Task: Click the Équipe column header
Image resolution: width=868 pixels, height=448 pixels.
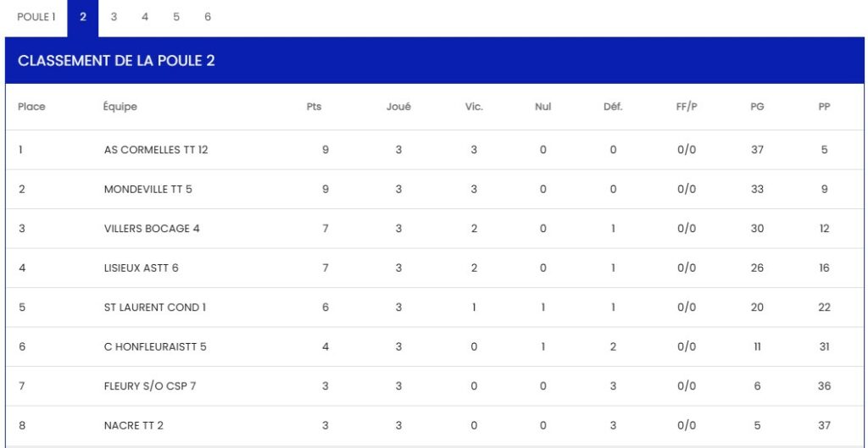Action: pyautogui.click(x=120, y=107)
